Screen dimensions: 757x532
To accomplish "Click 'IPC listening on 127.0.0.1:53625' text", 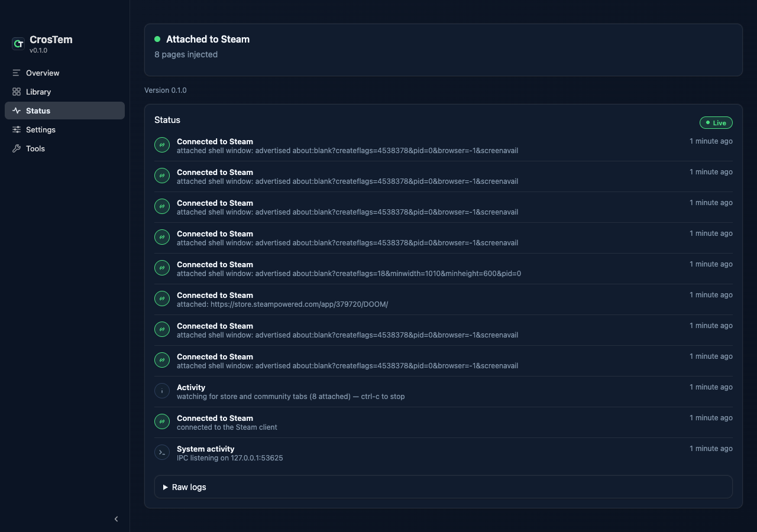I will click(x=229, y=458).
